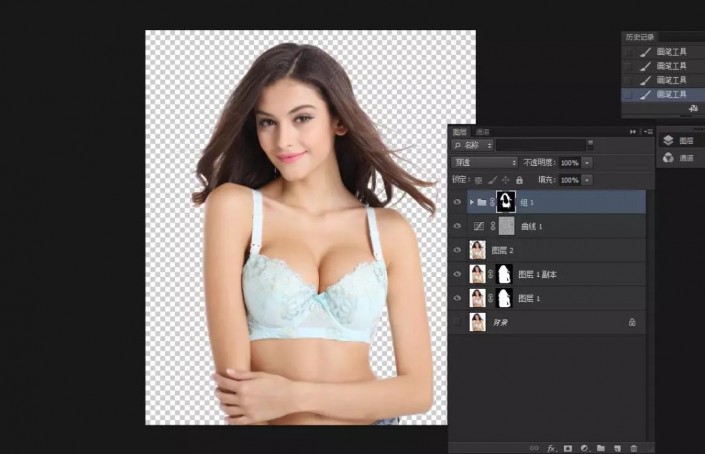The width and height of the screenshot is (705, 454).
Task: Collapse the Layers panel with double-arrow icon
Action: click(633, 132)
